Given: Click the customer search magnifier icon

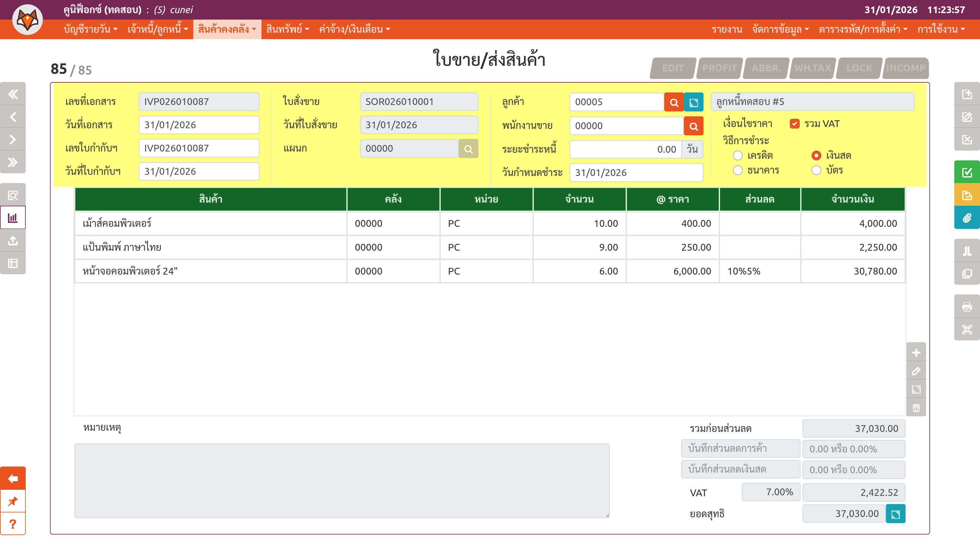Looking at the screenshot, I should (674, 102).
